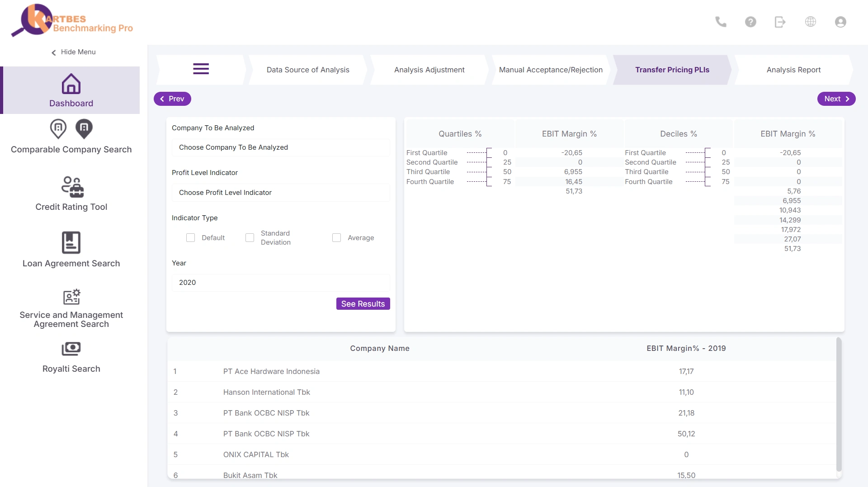
Task: Click Hide Menu link
Action: pyautogui.click(x=78, y=52)
